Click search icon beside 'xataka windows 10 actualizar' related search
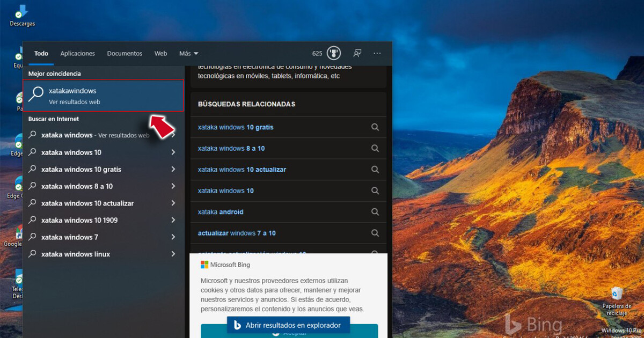 375,170
